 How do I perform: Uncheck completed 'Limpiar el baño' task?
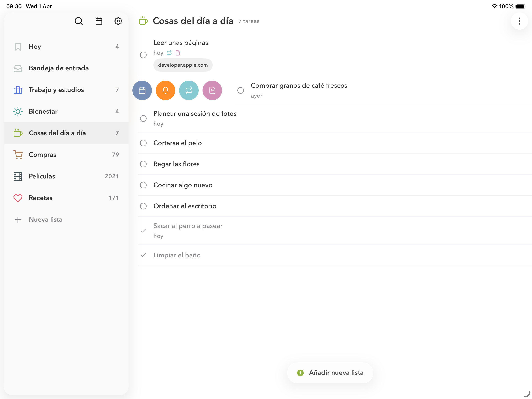pos(143,255)
